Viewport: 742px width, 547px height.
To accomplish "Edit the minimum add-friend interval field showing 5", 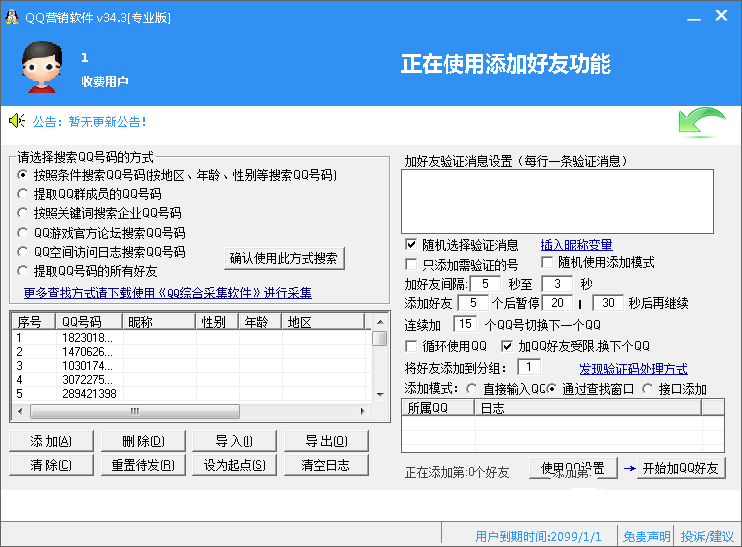I will coord(486,284).
